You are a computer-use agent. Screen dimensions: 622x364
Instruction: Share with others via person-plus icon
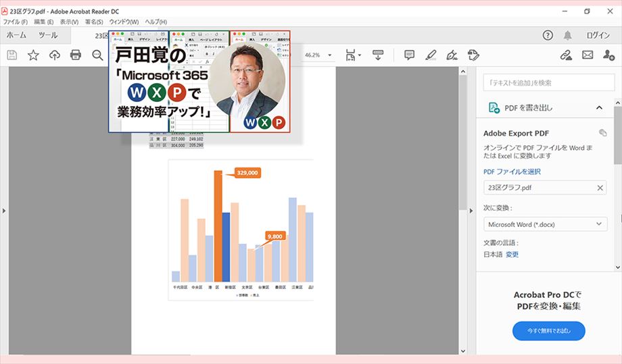tap(608, 55)
